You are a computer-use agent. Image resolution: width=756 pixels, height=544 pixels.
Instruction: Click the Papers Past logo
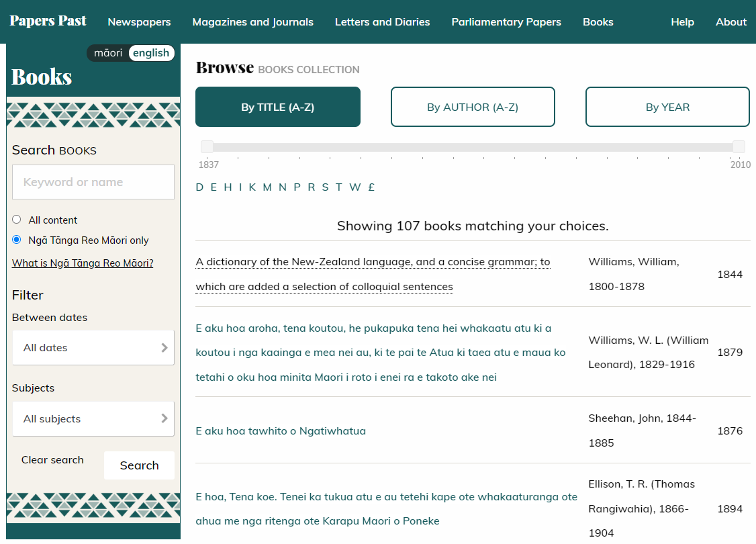point(47,20)
